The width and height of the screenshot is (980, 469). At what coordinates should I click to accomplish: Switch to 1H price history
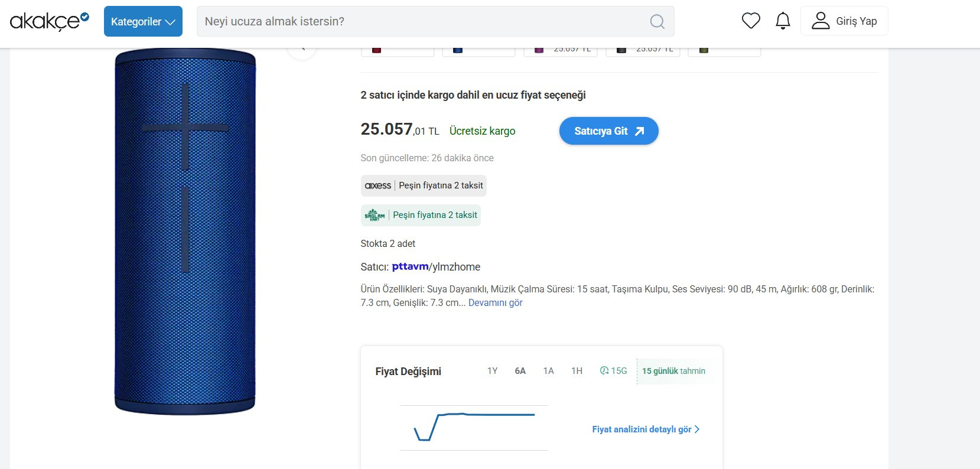(x=577, y=371)
